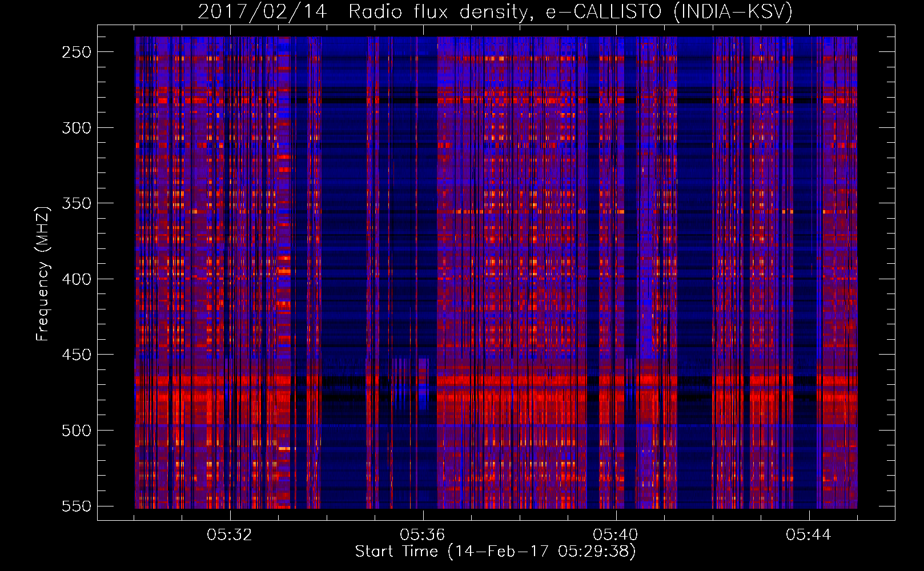Click the 05:40 time tick label
924x571 pixels.
pyautogui.click(x=616, y=535)
